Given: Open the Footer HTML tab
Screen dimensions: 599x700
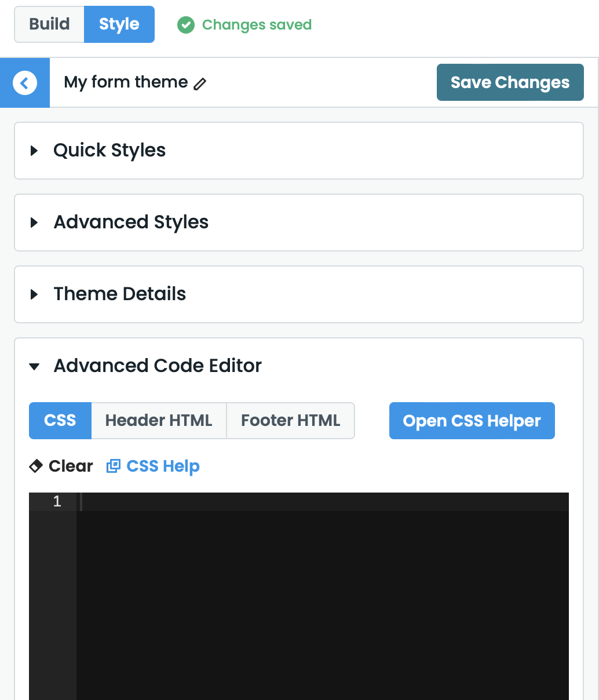Looking at the screenshot, I should (290, 421).
